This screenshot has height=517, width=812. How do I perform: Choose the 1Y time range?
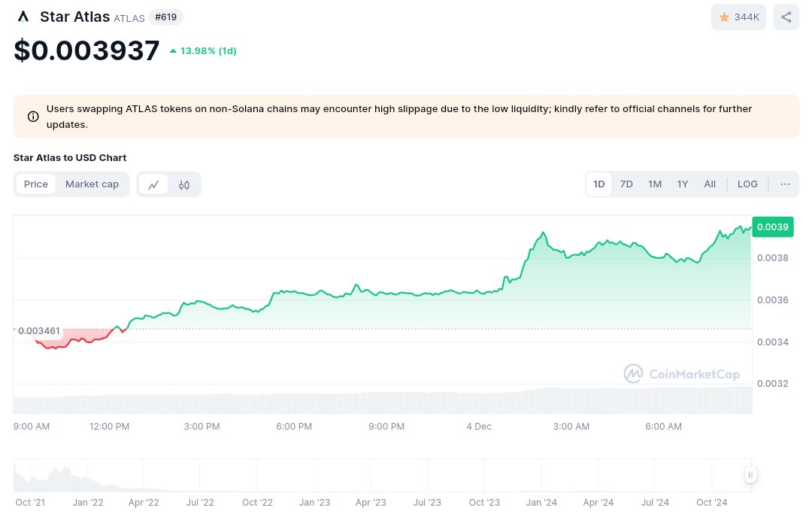pos(683,184)
